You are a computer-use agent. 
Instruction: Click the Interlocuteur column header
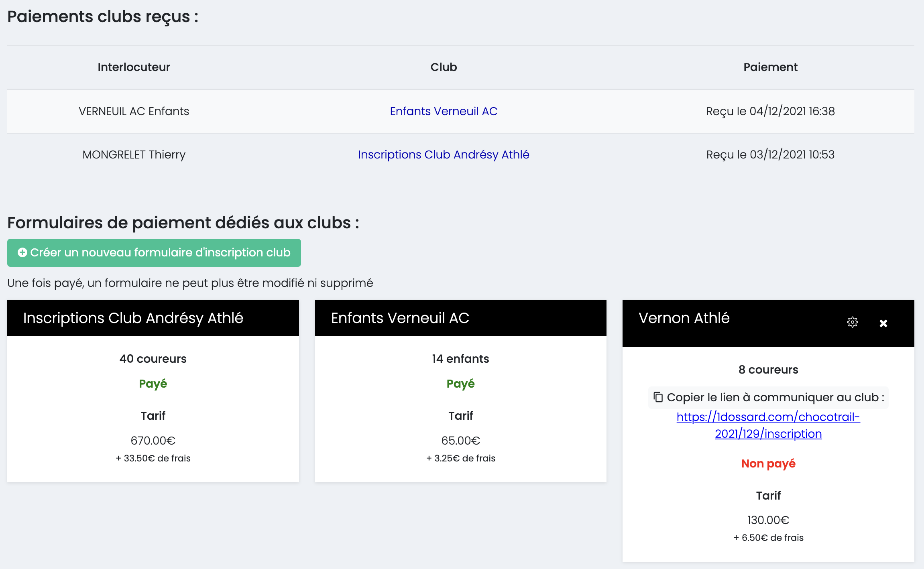134,67
